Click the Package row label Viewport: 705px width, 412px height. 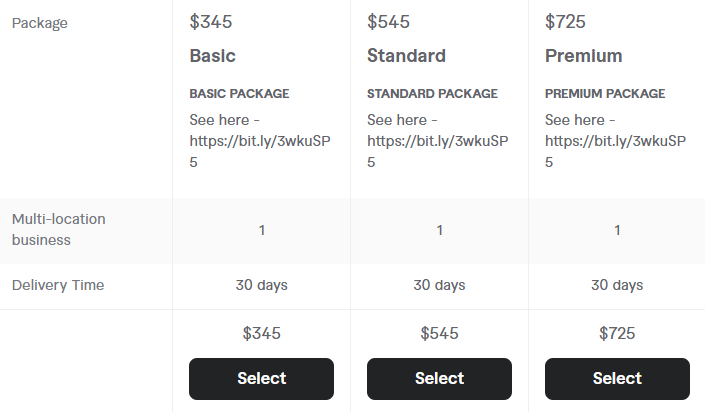[40, 23]
